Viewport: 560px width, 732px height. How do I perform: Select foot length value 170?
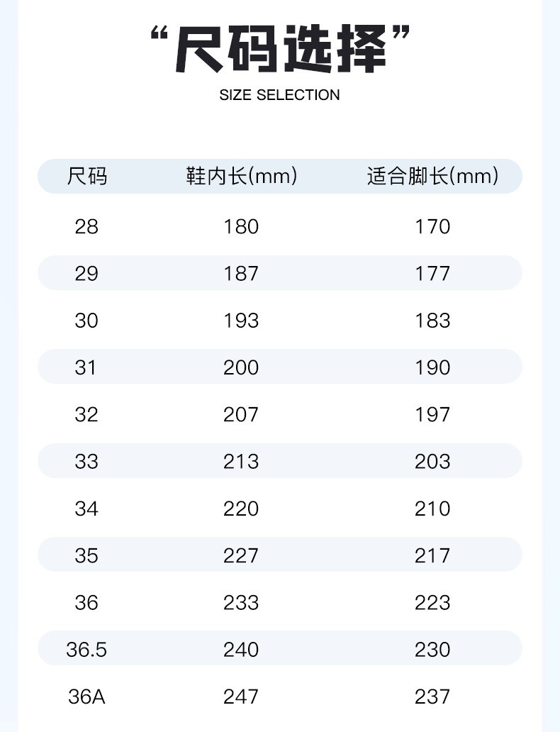click(x=432, y=227)
